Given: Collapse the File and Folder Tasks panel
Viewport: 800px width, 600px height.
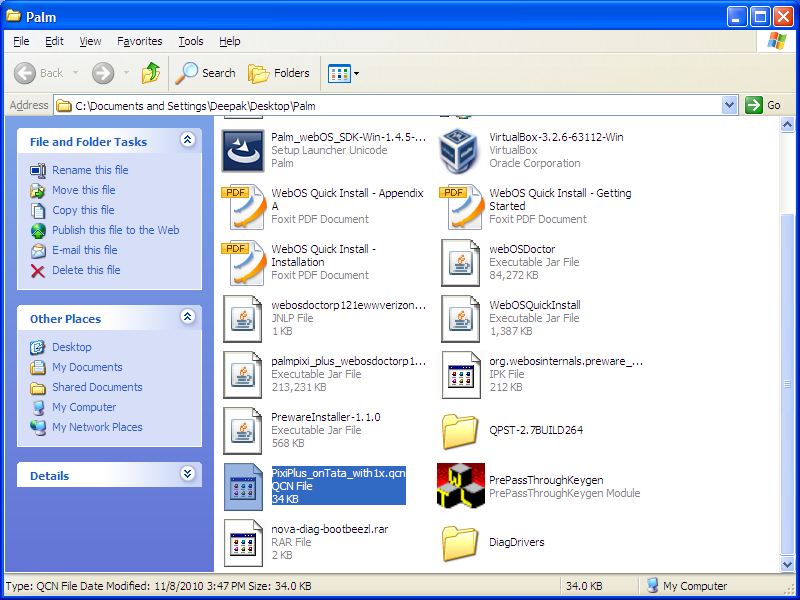Looking at the screenshot, I should point(187,139).
